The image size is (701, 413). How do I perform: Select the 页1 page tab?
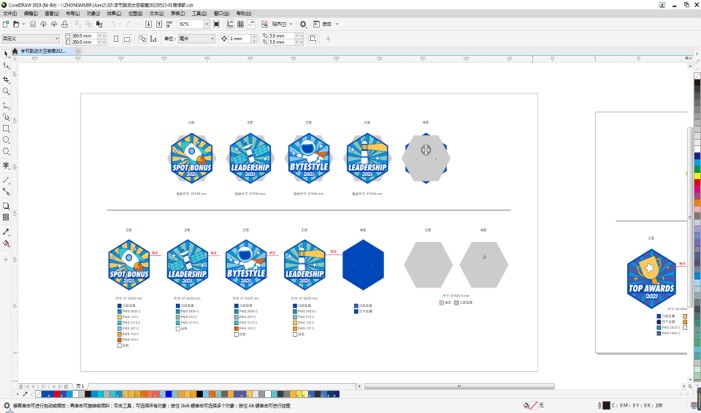(x=80, y=386)
